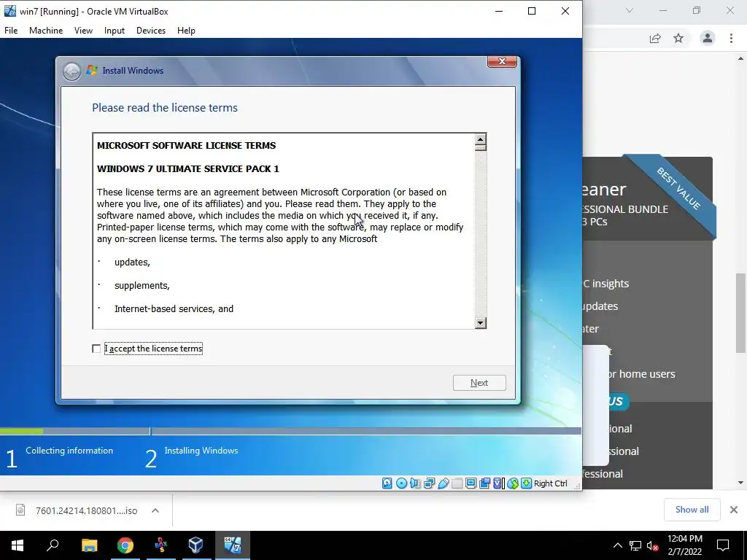This screenshot has height=560, width=747.
Task: Click browser share page icon
Action: click(655, 38)
